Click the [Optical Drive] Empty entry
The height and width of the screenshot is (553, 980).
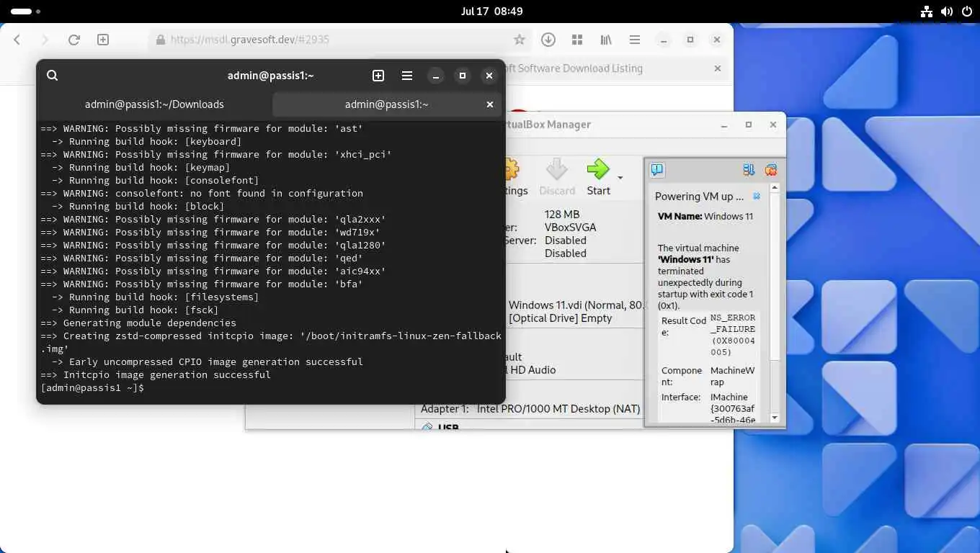560,318
